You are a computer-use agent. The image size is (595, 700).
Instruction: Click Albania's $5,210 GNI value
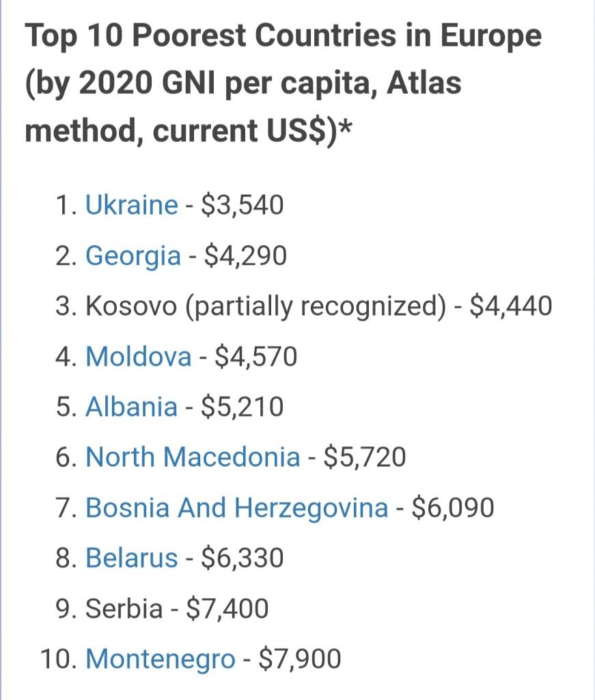pos(243,407)
